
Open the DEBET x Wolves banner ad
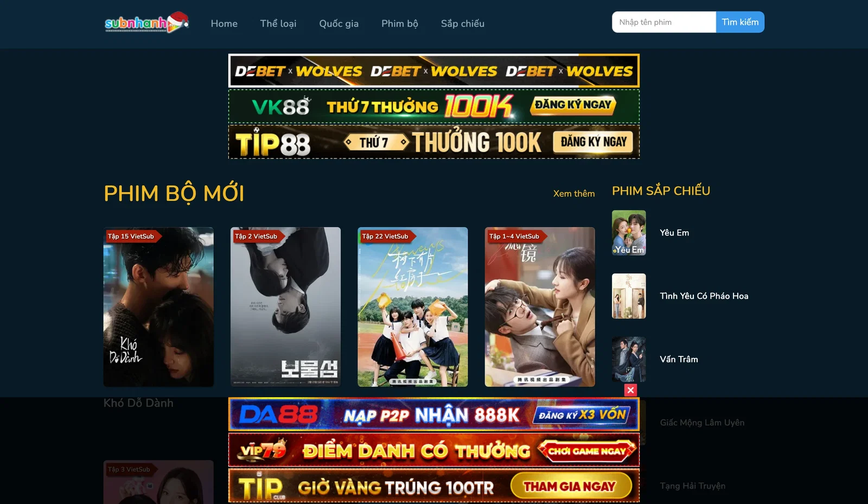433,71
